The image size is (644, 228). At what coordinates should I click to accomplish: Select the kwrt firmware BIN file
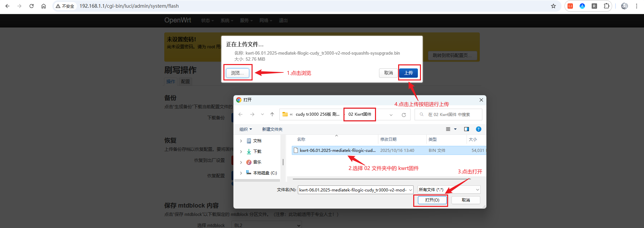pyautogui.click(x=337, y=151)
